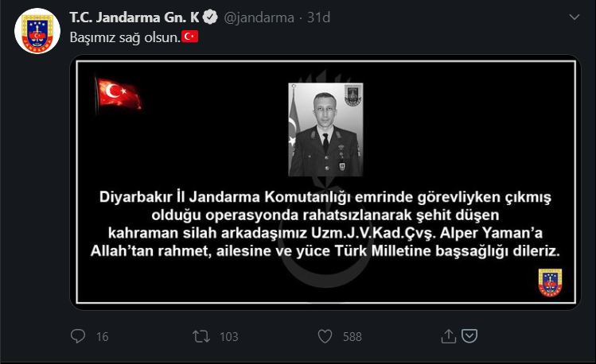Save tweet with the Pocket icon

pos(469,336)
